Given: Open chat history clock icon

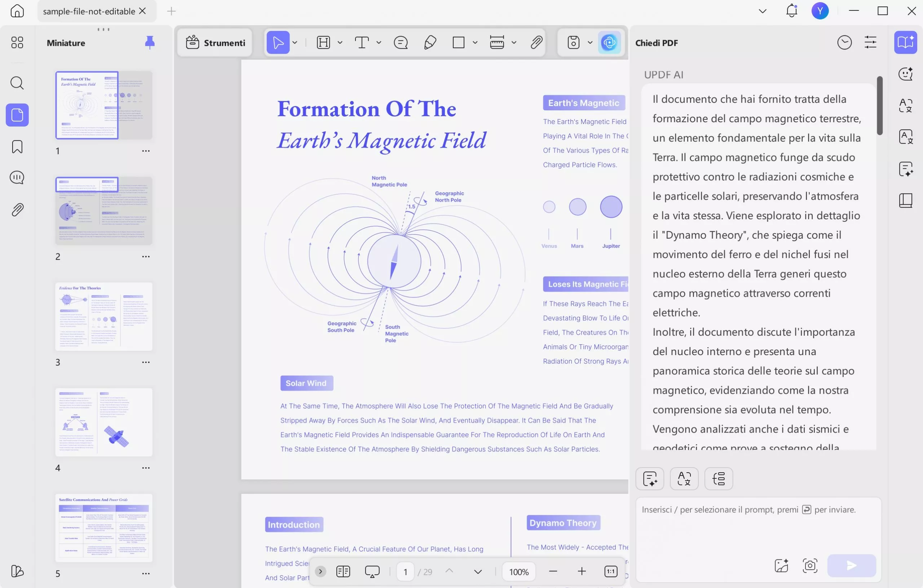Looking at the screenshot, I should point(844,43).
